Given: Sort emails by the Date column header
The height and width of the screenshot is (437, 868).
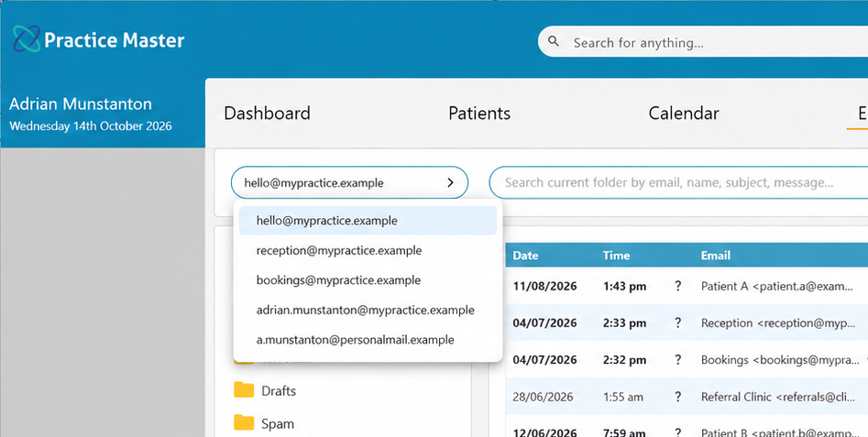Looking at the screenshot, I should [x=525, y=256].
